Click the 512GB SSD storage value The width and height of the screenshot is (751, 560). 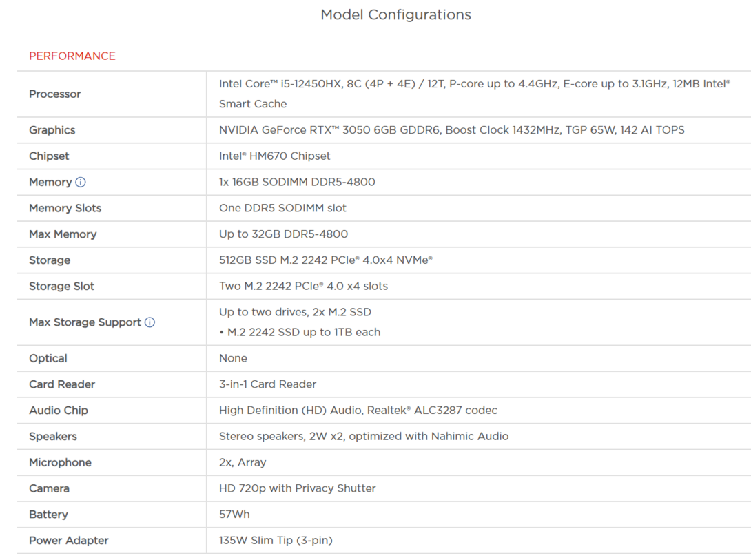[325, 260]
